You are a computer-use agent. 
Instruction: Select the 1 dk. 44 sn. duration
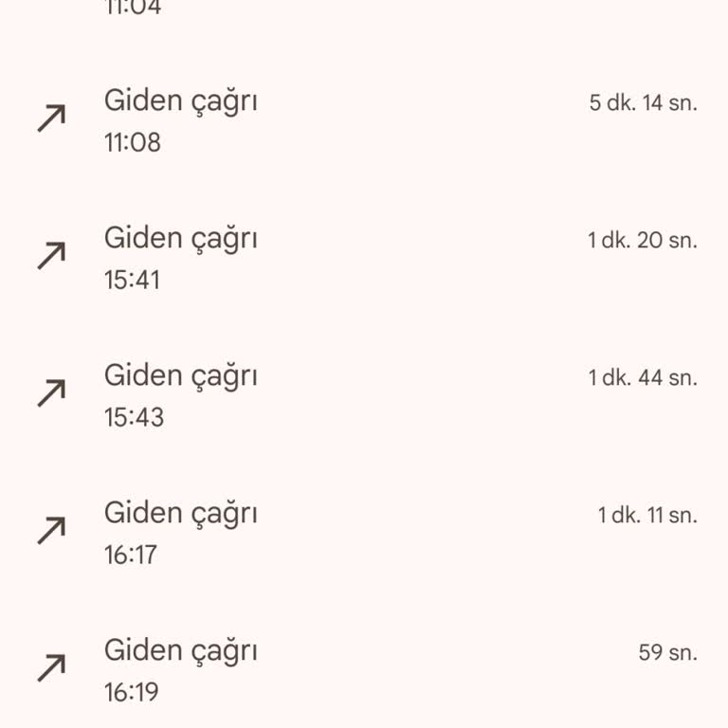(642, 378)
